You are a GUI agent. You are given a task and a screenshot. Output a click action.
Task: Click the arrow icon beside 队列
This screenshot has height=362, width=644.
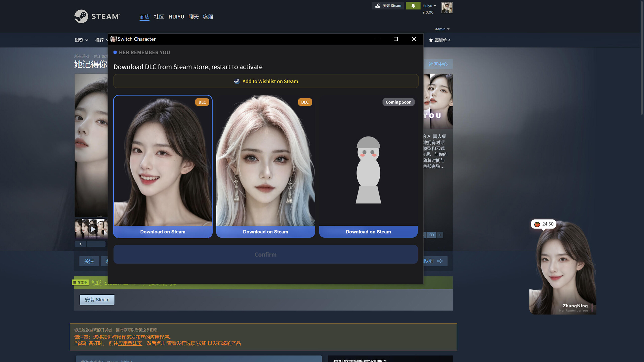tap(440, 261)
